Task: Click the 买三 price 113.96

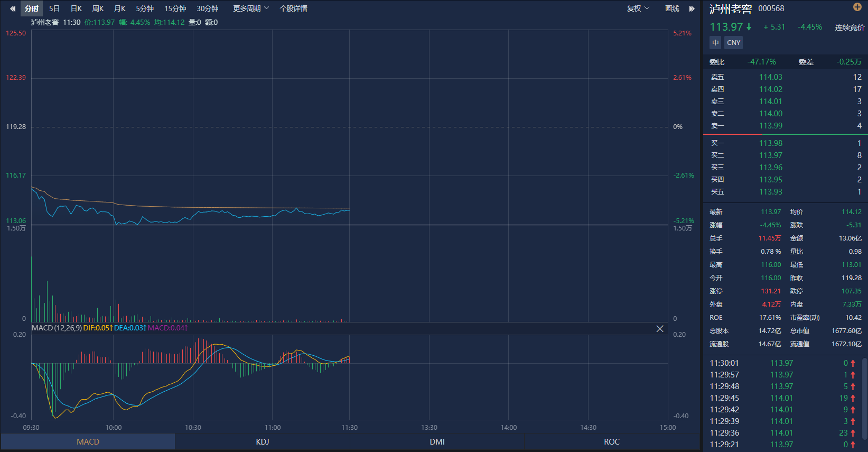Action: point(771,168)
